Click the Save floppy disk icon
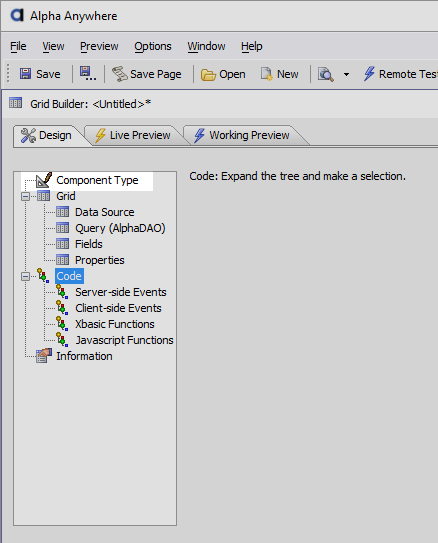 (25, 74)
